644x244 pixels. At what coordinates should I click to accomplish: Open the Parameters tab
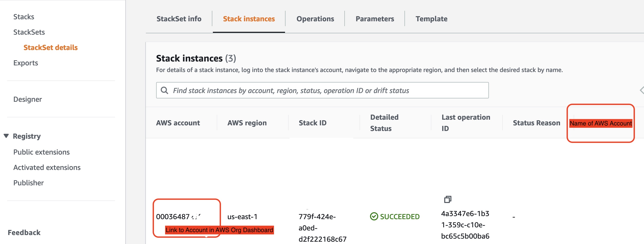tap(375, 18)
